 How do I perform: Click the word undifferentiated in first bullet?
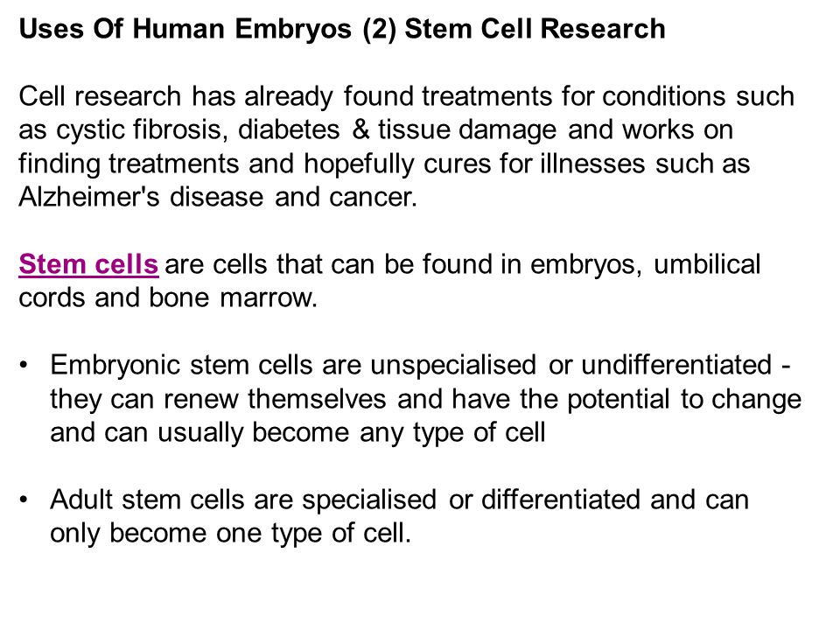(x=676, y=365)
